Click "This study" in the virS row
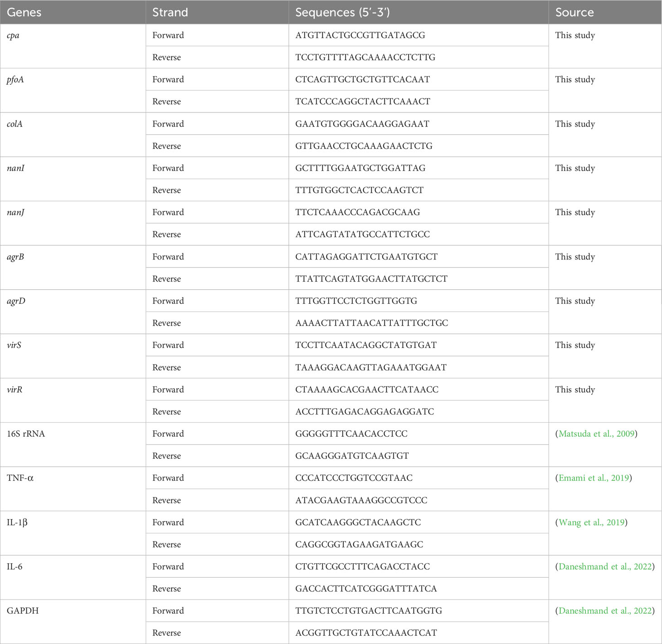 [x=575, y=345]
